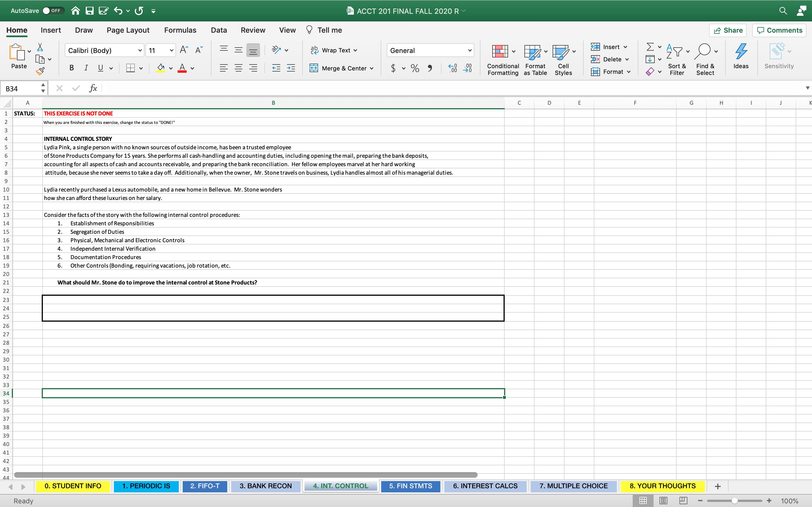812x507 pixels.
Task: Click the Share button
Action: click(728, 30)
